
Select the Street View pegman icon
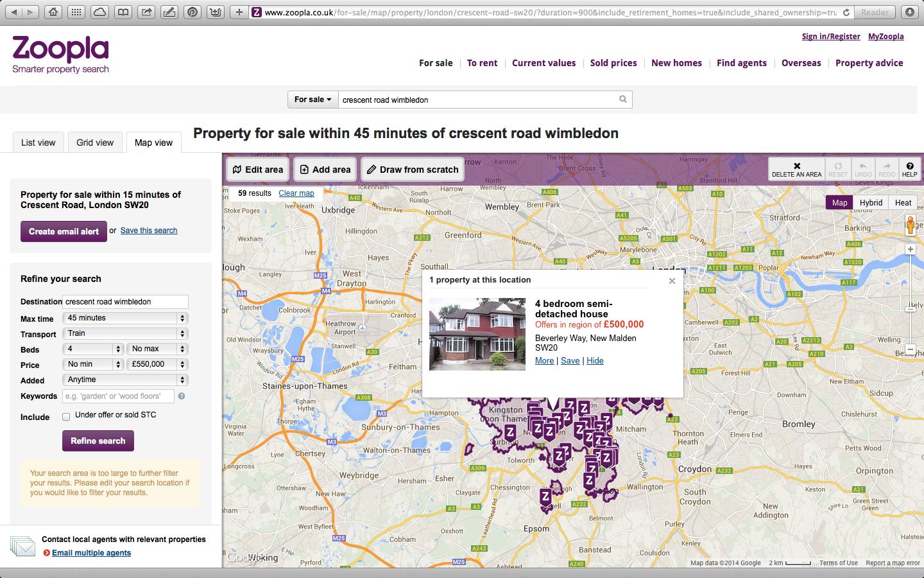point(910,225)
